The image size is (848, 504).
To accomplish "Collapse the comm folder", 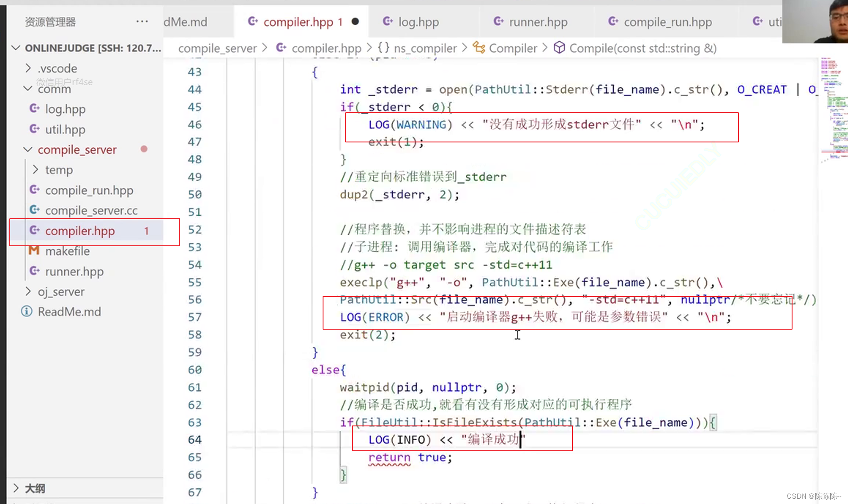I will (28, 89).
